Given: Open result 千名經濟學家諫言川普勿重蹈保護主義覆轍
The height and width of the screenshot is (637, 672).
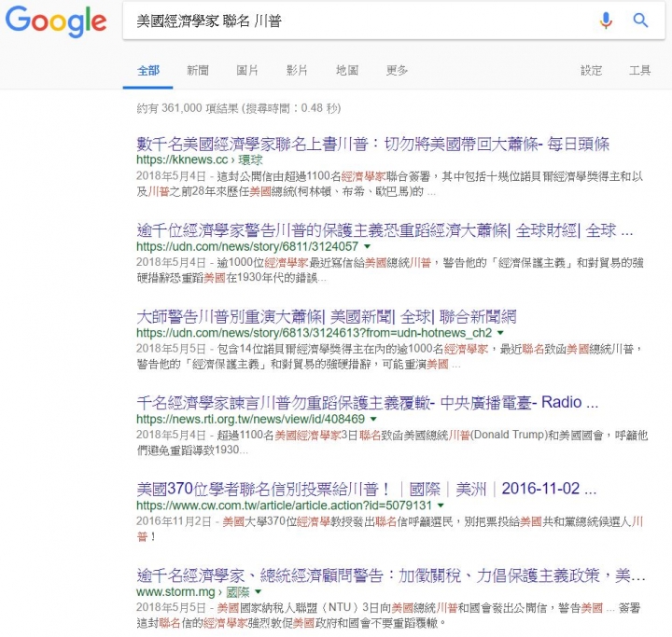Looking at the screenshot, I should coord(368,403).
